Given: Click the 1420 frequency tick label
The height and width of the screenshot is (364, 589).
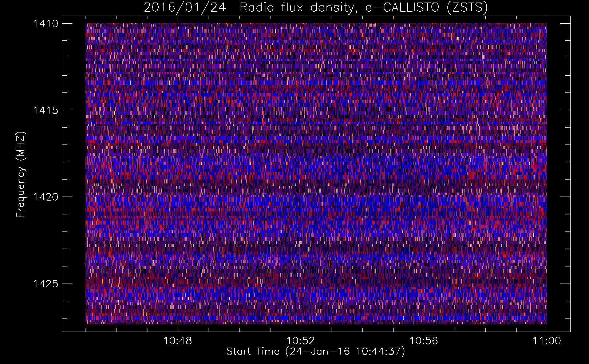Looking at the screenshot, I should tap(46, 197).
